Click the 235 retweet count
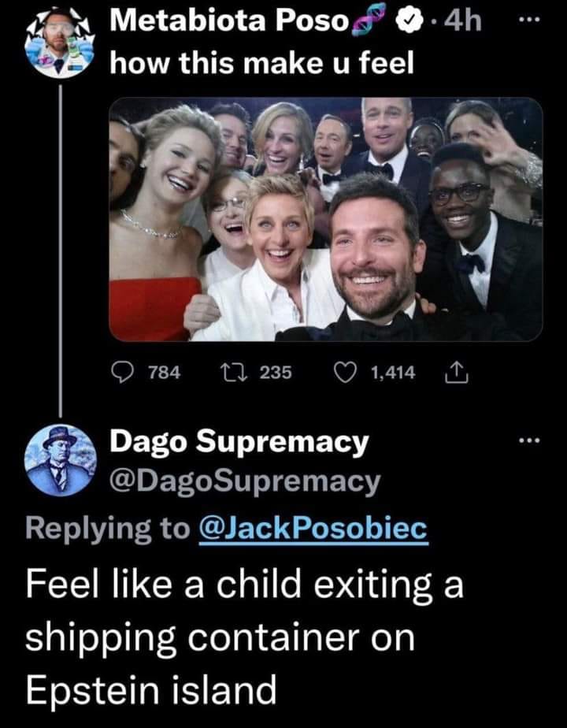The image size is (567, 728). tap(275, 373)
